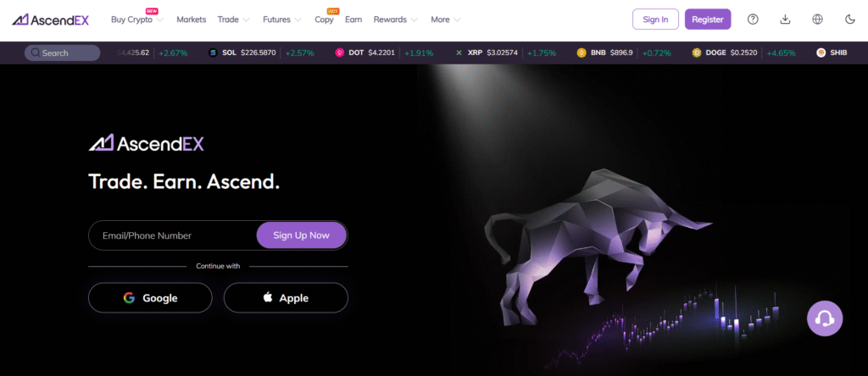
Task: Toggle dark mode moon icon
Action: click(x=850, y=19)
